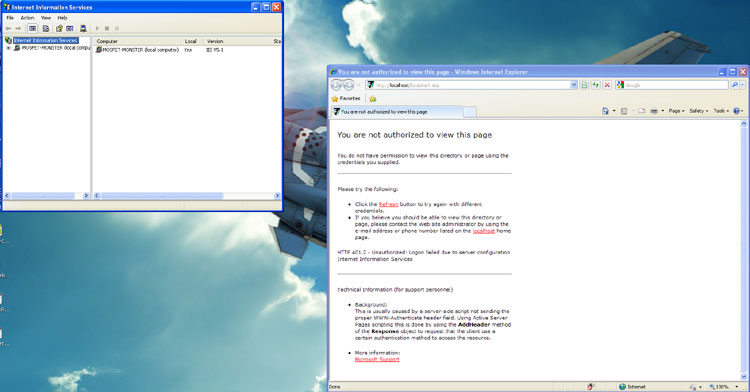This screenshot has height=392, width=750.
Task: Click the Computer column header
Action: [138, 41]
